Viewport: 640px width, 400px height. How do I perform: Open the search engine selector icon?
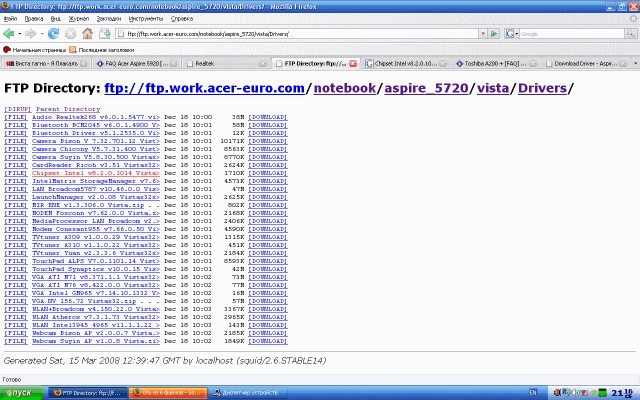(510, 34)
